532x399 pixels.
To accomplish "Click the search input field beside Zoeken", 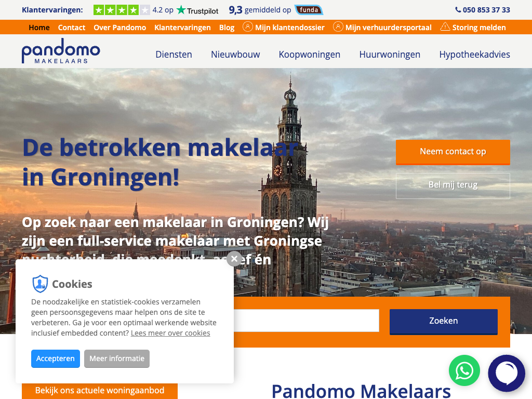I will point(307,320).
